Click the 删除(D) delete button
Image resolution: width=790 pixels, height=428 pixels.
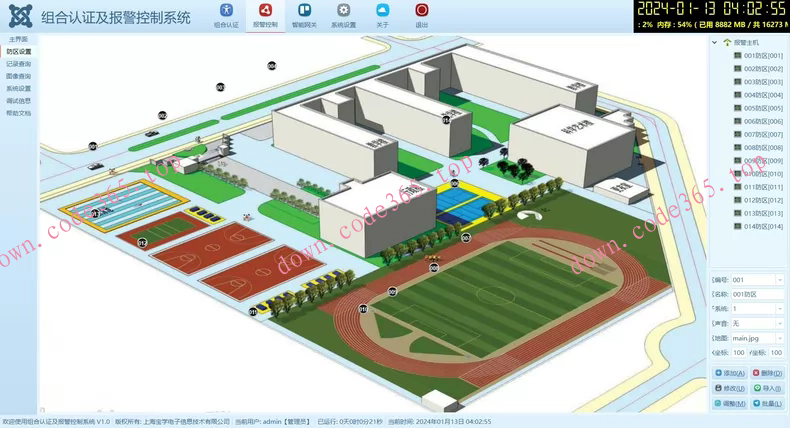tap(767, 373)
